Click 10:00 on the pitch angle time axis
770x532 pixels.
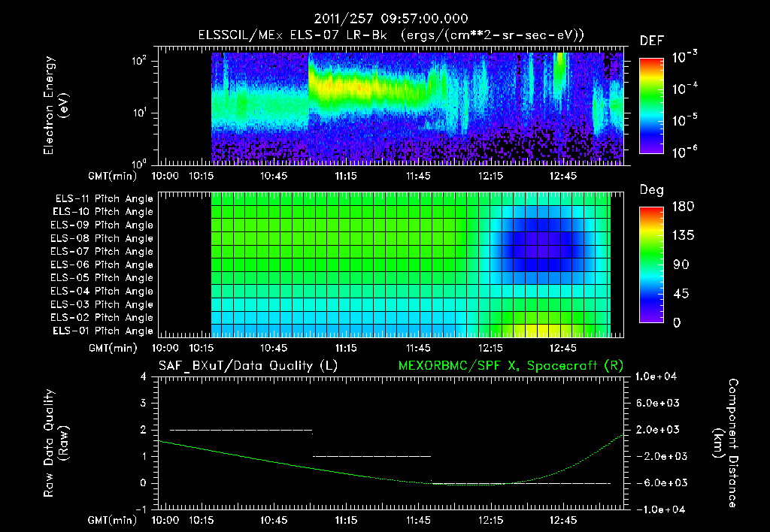tap(165, 348)
